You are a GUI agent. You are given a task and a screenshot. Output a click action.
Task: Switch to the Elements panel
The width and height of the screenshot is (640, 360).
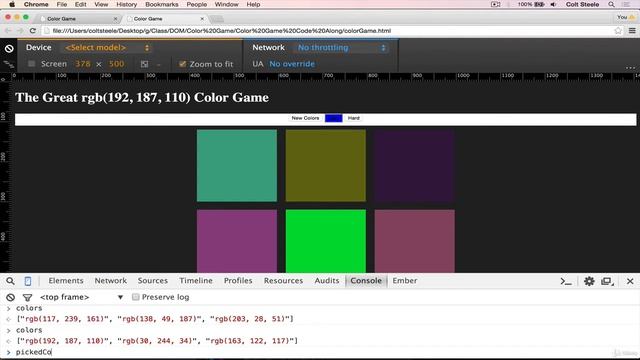click(66, 281)
